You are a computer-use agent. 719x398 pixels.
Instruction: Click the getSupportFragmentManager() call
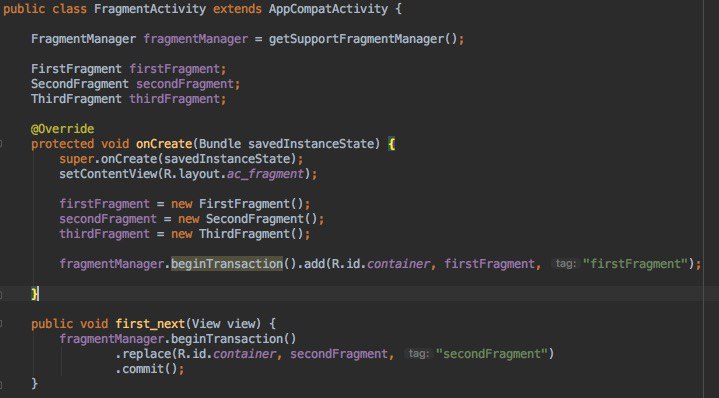coord(363,39)
